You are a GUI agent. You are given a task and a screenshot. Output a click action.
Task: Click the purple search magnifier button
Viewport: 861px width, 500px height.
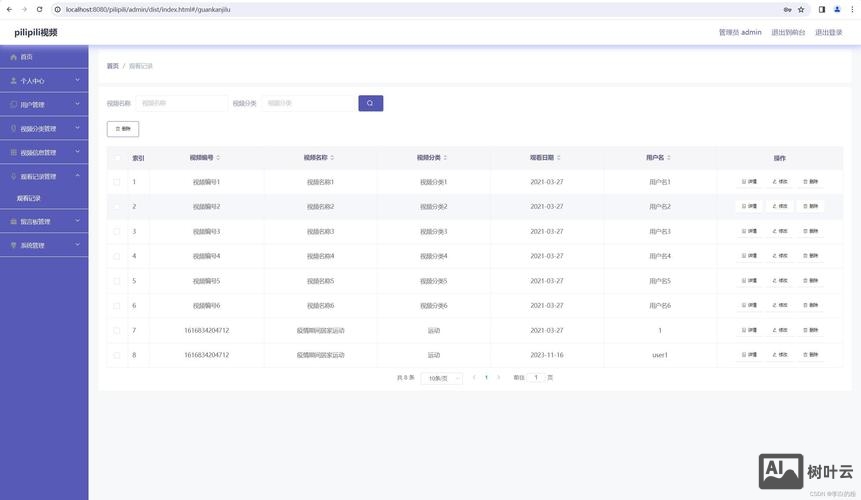tap(370, 103)
